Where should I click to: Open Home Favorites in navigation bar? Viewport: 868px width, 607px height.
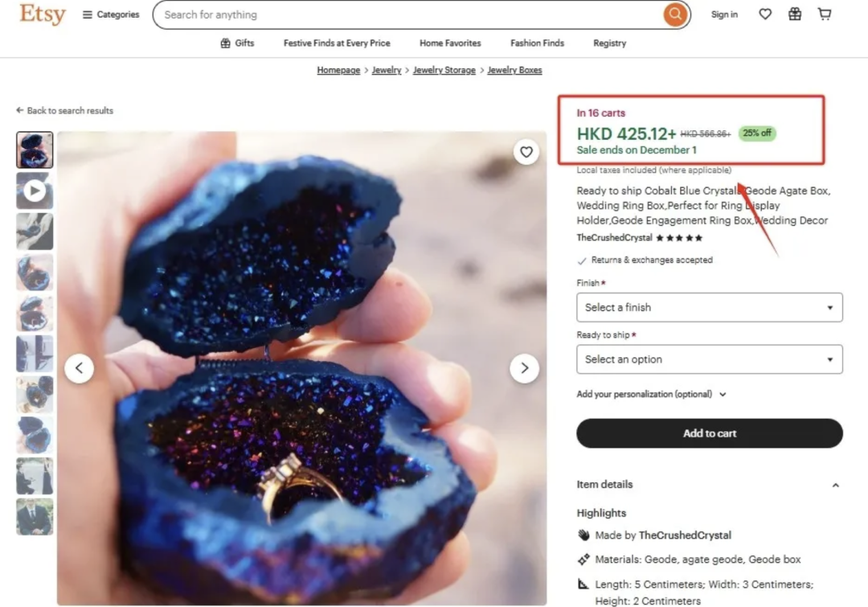tap(450, 43)
